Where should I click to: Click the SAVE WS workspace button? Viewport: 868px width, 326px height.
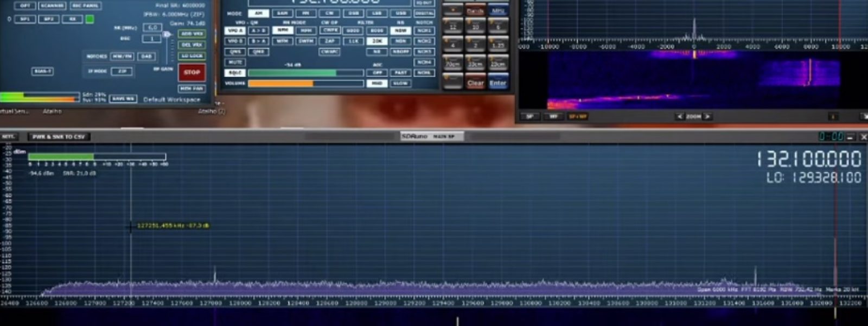point(123,99)
